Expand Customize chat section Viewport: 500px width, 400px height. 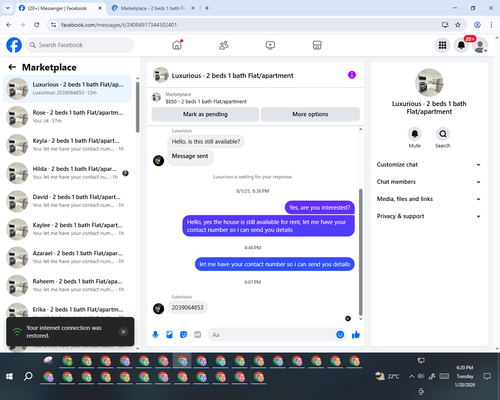(429, 165)
